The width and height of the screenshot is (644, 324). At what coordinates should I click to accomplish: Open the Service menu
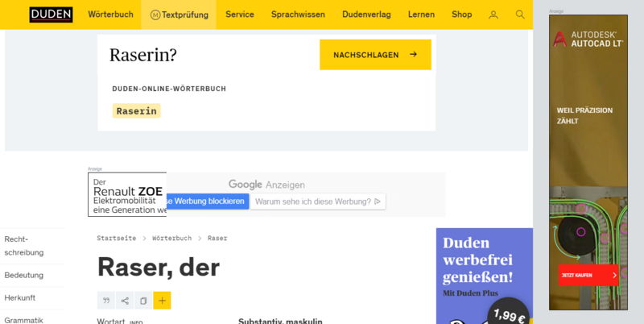pyautogui.click(x=240, y=15)
